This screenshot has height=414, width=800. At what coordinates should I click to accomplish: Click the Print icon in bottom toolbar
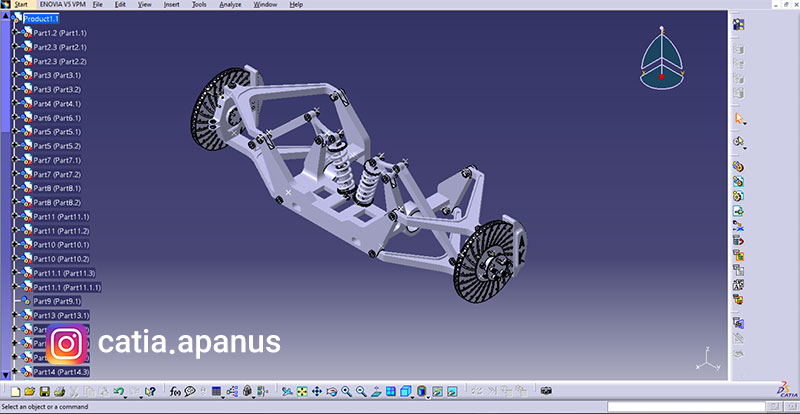pyautogui.click(x=59, y=392)
